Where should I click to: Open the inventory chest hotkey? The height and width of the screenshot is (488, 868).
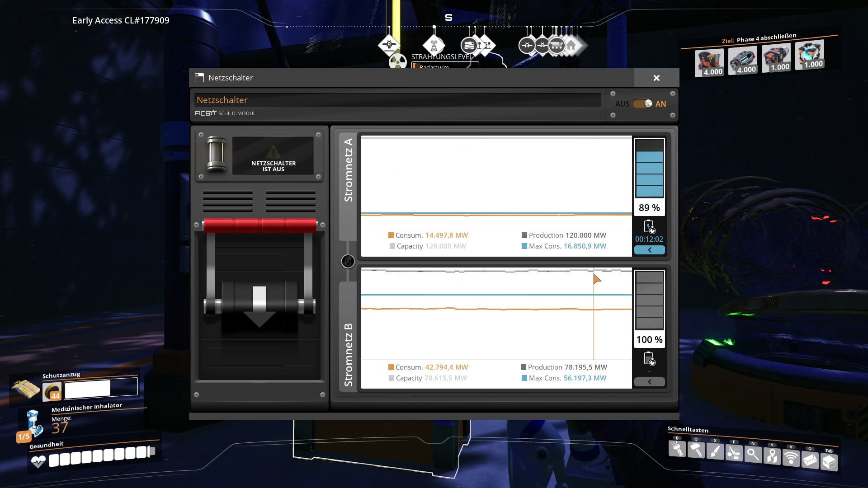pyautogui.click(x=829, y=462)
